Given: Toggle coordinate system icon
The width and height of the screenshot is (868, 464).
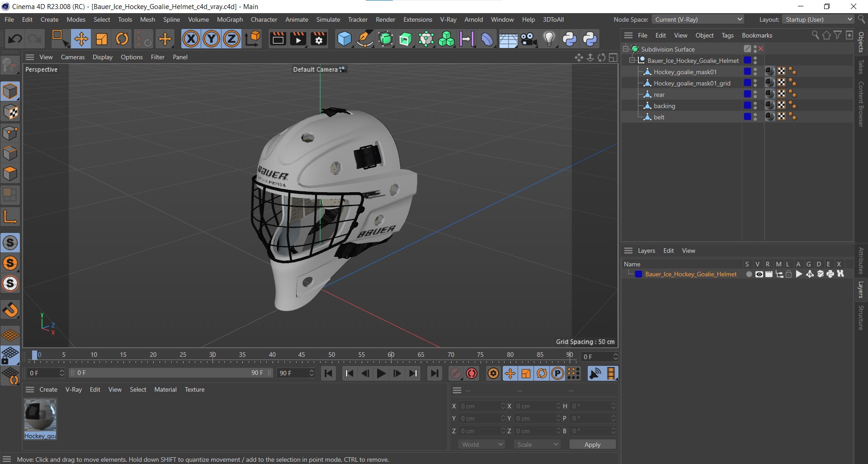Looking at the screenshot, I should click(253, 39).
